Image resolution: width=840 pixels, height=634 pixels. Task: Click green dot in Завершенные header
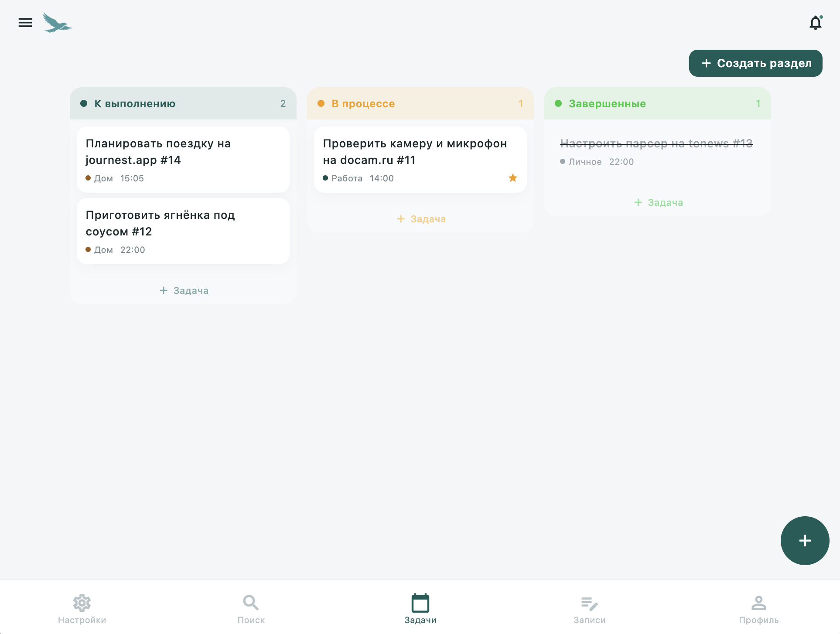(x=558, y=103)
